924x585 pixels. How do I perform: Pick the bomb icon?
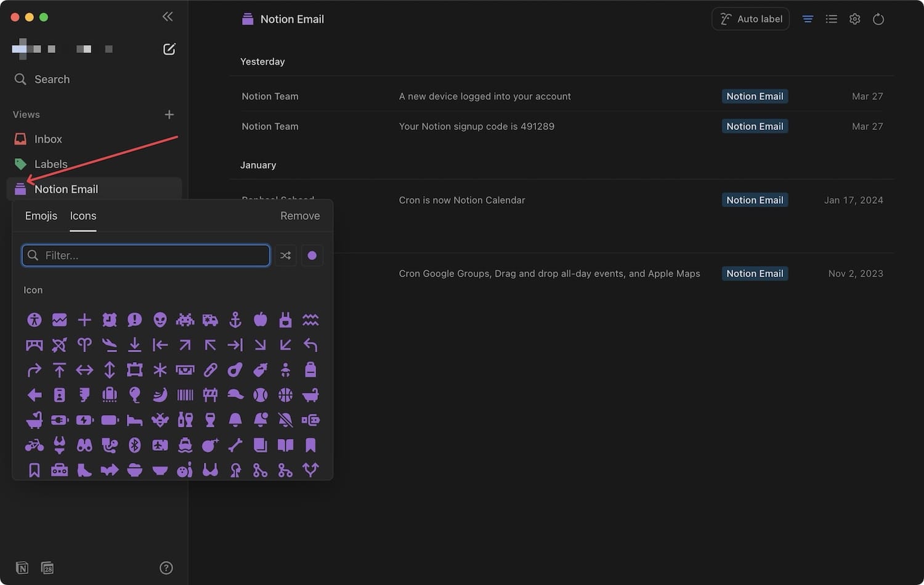tap(210, 445)
